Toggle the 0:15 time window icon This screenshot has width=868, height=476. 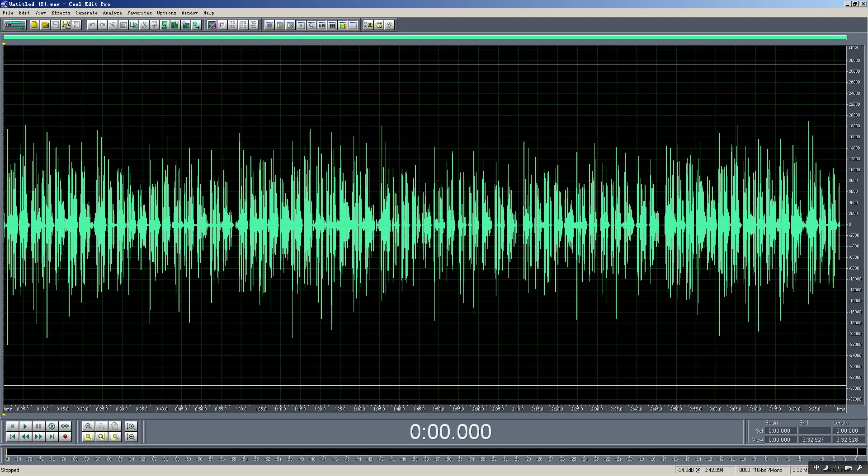[x=322, y=25]
